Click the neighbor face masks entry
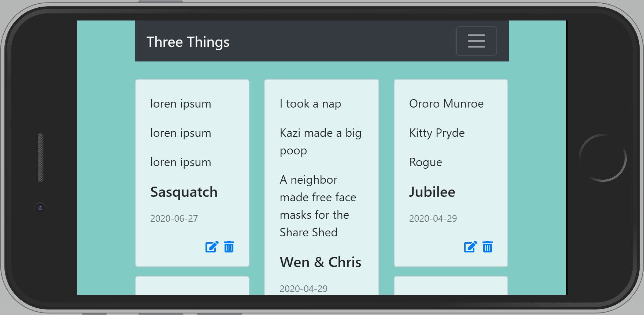The height and width of the screenshot is (315, 644). [x=318, y=206]
